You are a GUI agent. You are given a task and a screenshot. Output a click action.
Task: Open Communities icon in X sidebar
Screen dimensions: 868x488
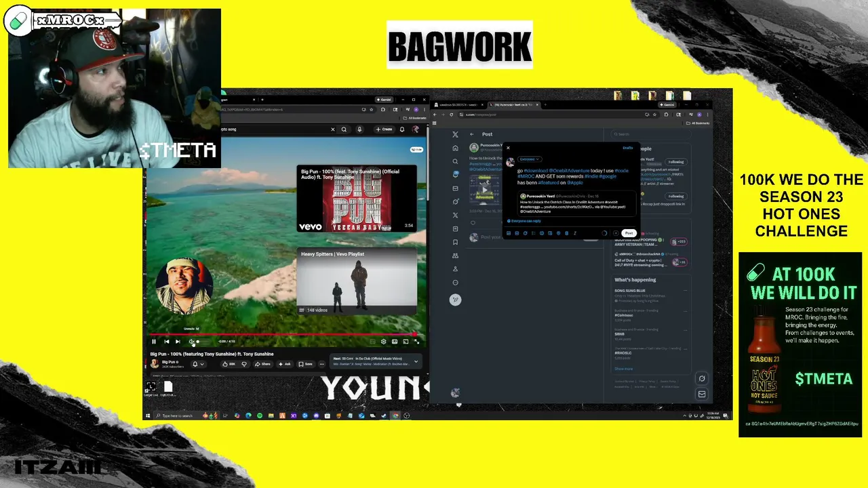coord(455,256)
